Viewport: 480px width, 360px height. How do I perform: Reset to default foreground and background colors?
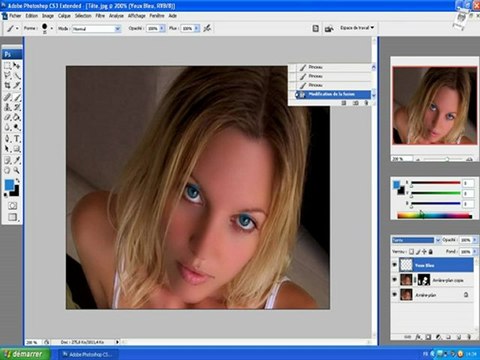click(5, 195)
